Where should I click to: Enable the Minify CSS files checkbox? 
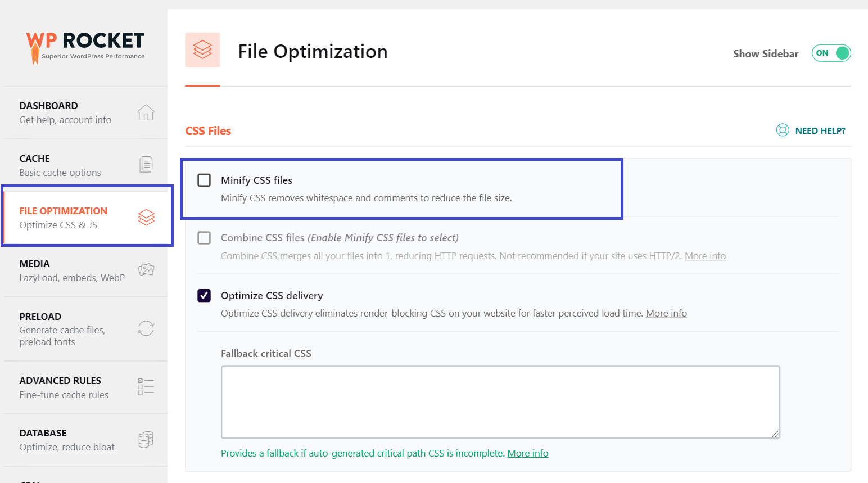(x=204, y=180)
